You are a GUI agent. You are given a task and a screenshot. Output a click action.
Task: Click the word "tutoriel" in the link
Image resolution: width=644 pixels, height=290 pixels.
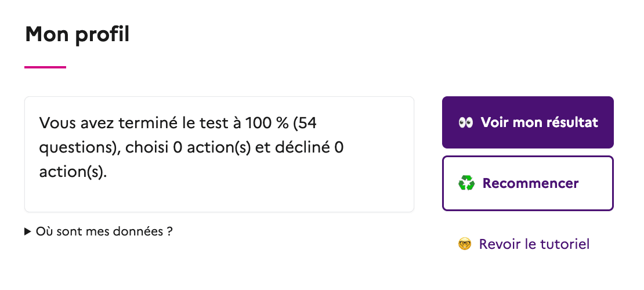[x=564, y=244]
